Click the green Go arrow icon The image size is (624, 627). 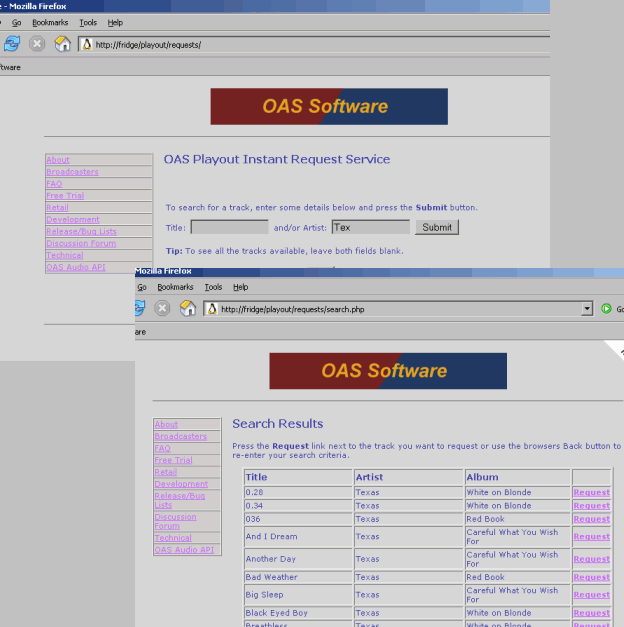pyautogui.click(x=606, y=309)
